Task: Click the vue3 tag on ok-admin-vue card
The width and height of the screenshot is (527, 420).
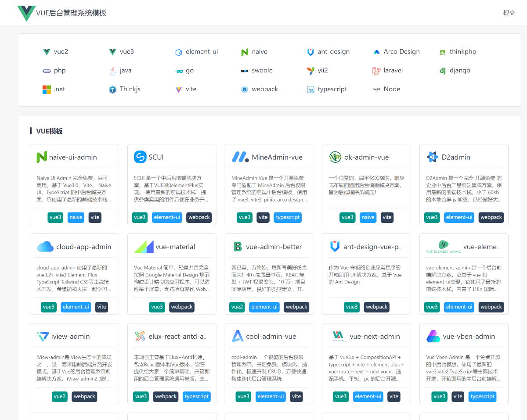Action: (x=347, y=217)
